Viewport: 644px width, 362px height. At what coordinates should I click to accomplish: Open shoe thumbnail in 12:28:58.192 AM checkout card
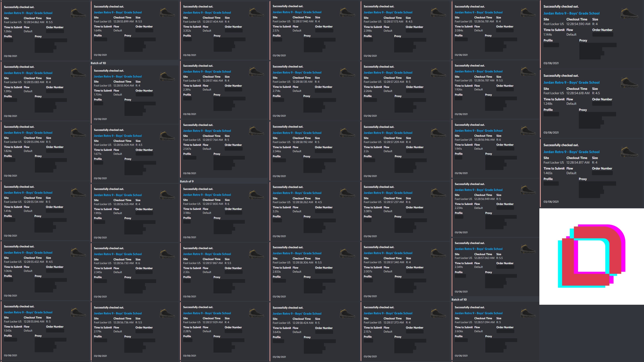(347, 133)
